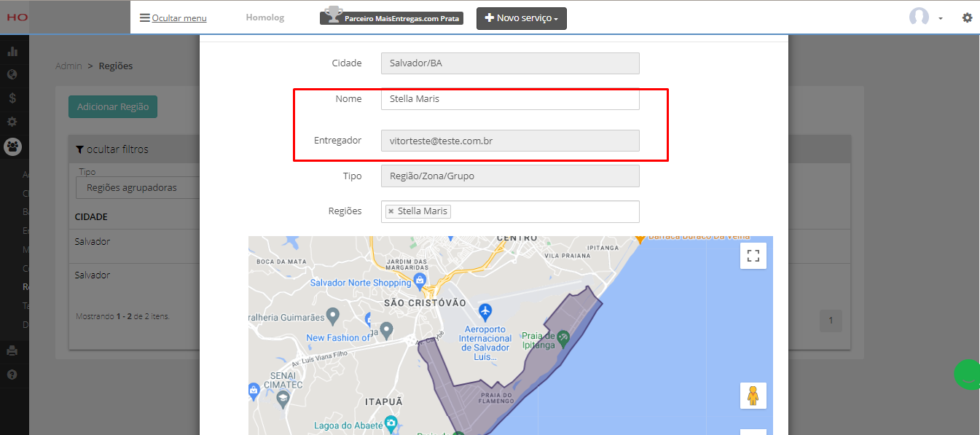The height and width of the screenshot is (435, 980).
Task: Toggle map fullscreen view
Action: coord(753,256)
